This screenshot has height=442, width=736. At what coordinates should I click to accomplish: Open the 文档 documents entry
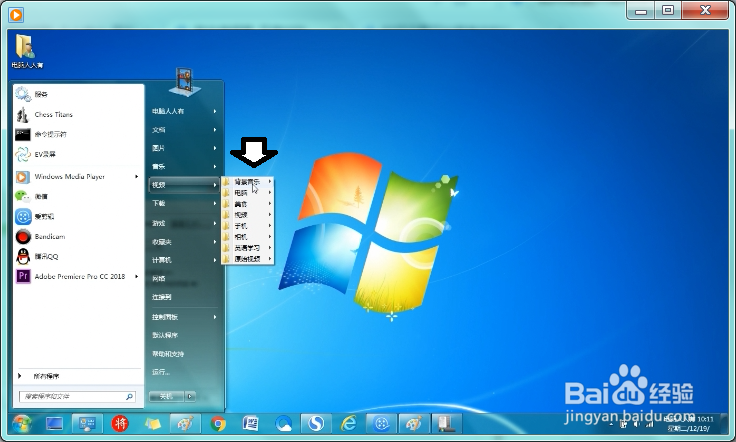(184, 130)
